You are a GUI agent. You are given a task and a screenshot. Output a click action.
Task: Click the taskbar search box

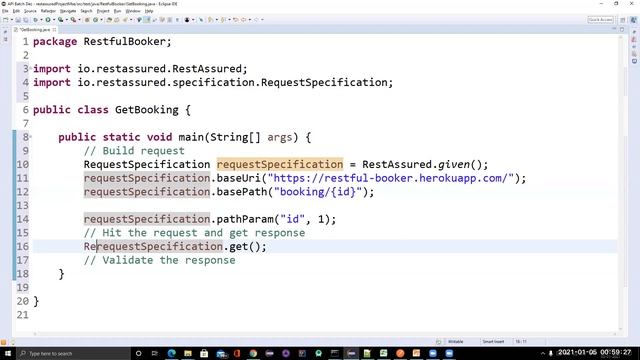[73, 353]
